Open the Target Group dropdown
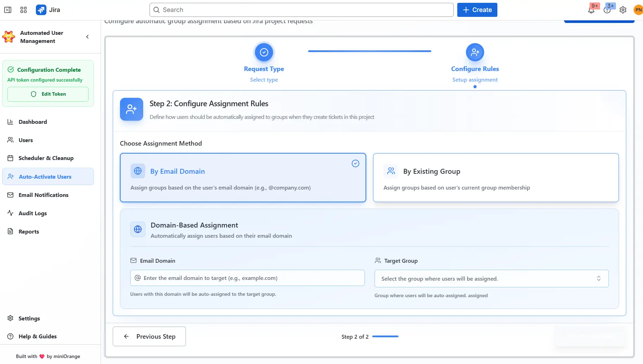Screen dimensions: 643x364 pyautogui.click(x=491, y=279)
